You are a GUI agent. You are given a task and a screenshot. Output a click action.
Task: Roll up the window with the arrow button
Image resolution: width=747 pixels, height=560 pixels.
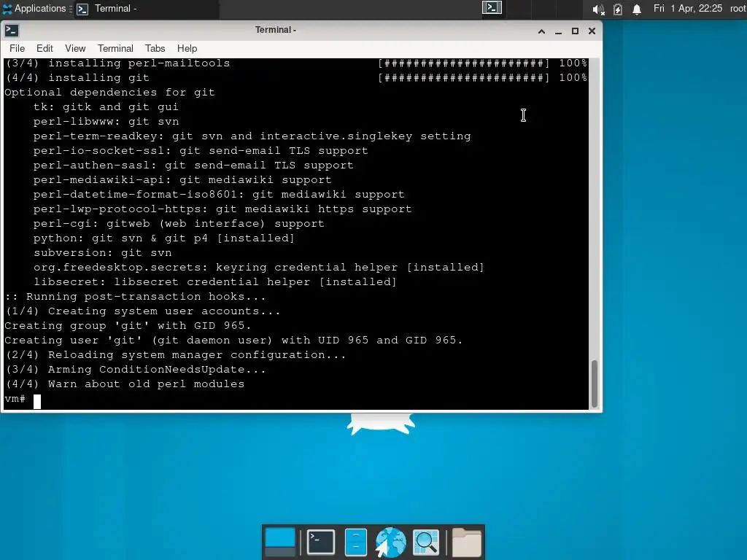coord(542,31)
